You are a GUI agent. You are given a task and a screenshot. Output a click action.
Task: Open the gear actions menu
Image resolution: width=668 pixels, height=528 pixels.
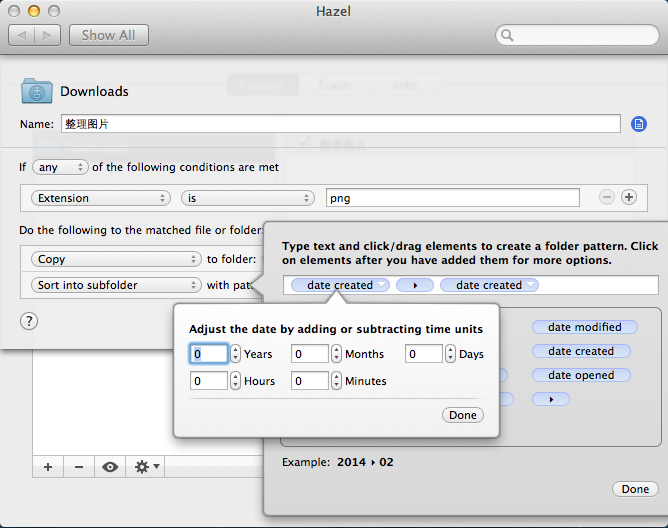(146, 467)
